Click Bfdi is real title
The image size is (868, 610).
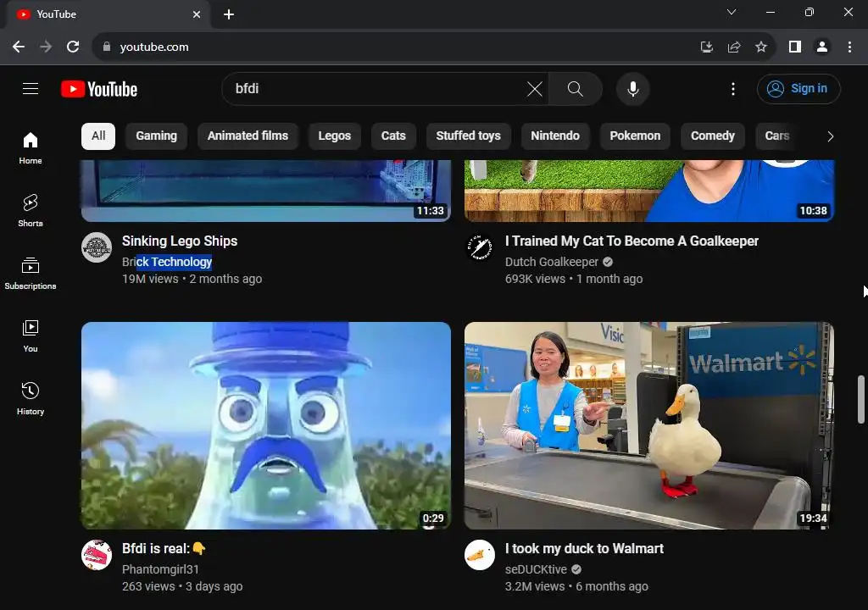click(164, 548)
